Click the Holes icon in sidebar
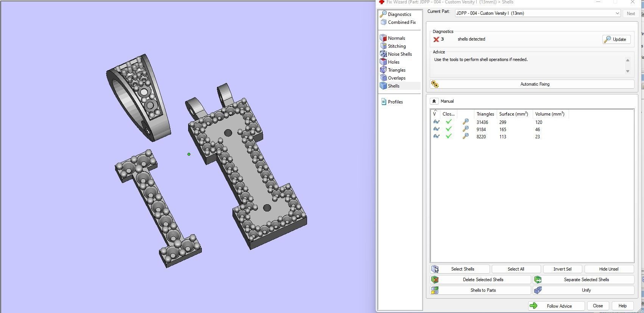 [x=383, y=62]
